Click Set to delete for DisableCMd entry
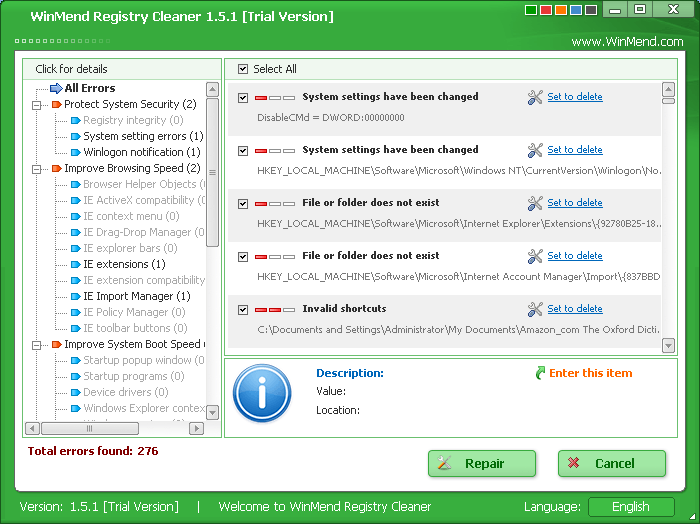 click(575, 97)
